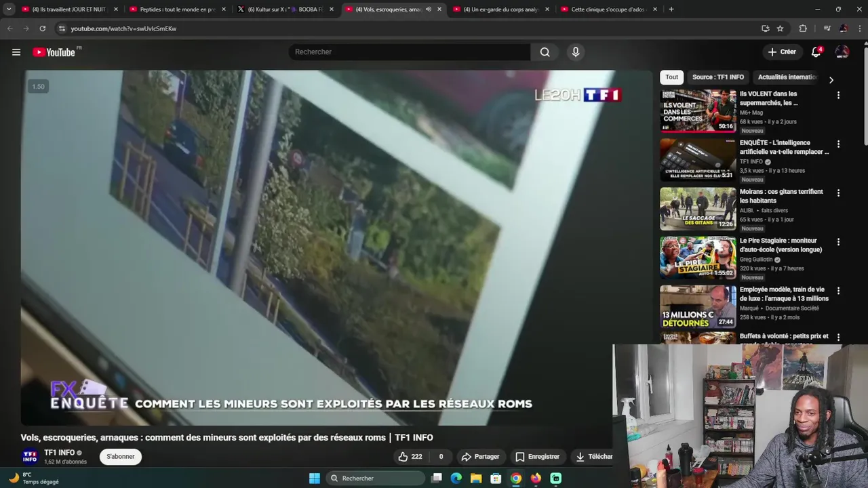The height and width of the screenshot is (488, 868).
Task: Open the Microsoft Store taskbar icon
Action: (496, 479)
